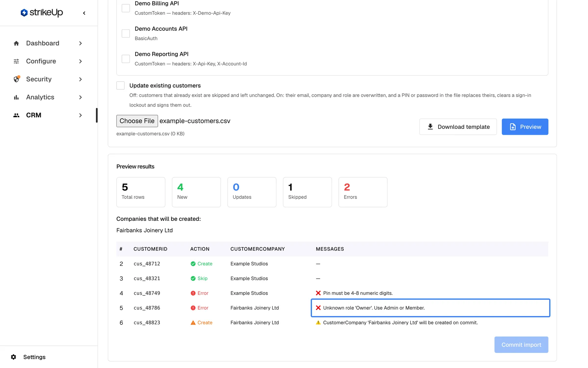Click the Commit import button
Screen dimensions: 588x368
(x=521, y=345)
